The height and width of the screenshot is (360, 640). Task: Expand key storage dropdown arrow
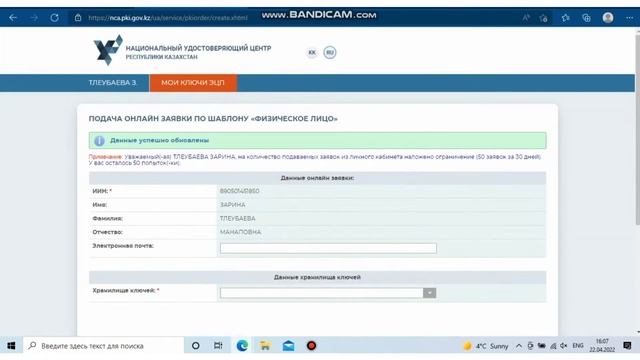(x=429, y=293)
